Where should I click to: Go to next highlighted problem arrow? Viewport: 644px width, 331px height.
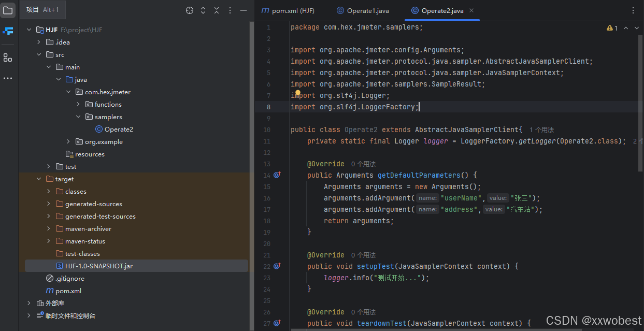coord(637,28)
